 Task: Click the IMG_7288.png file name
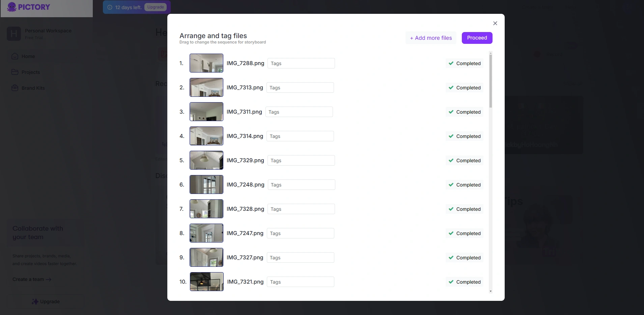(x=245, y=63)
